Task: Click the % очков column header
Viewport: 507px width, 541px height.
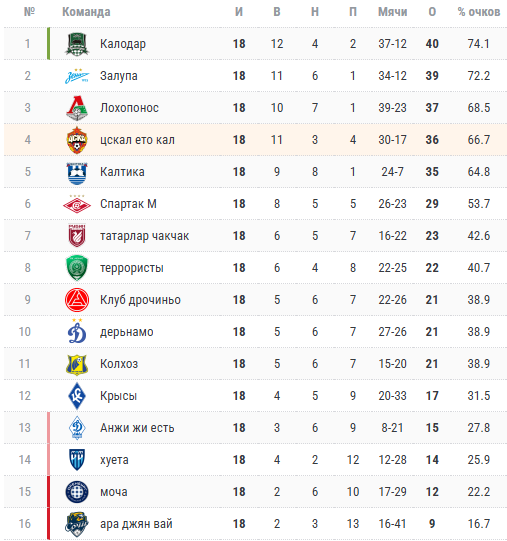Action: pyautogui.click(x=479, y=12)
